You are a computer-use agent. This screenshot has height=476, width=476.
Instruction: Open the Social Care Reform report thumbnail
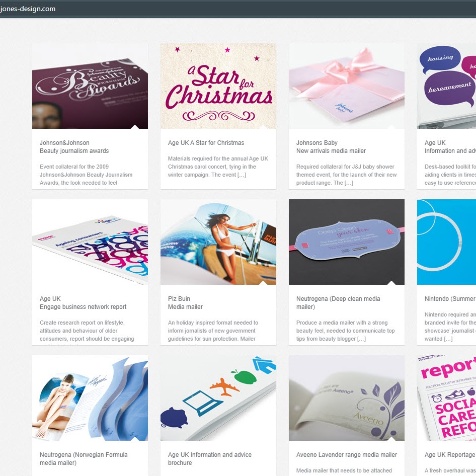[446, 398]
